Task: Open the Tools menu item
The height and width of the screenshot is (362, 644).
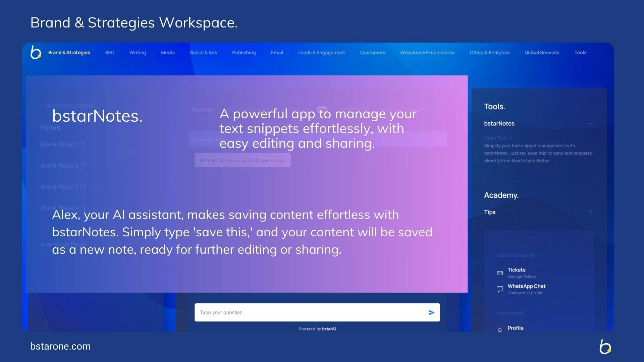Action: point(580,53)
